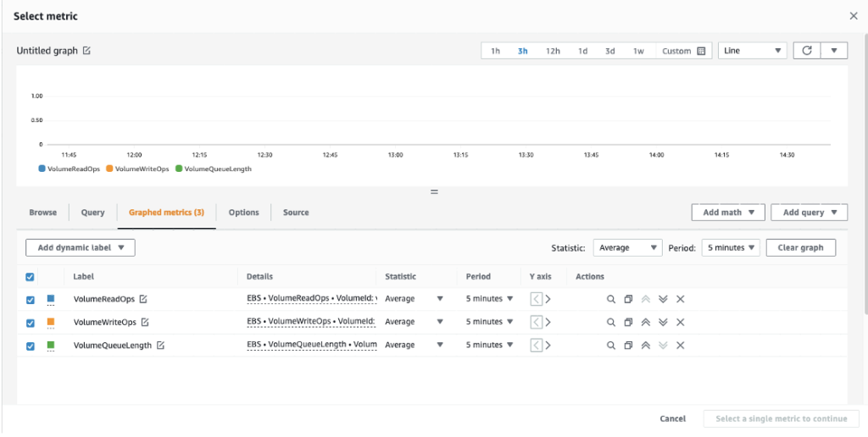The height and width of the screenshot is (437, 868).
Task: Select the 1d time range
Action: (x=583, y=51)
